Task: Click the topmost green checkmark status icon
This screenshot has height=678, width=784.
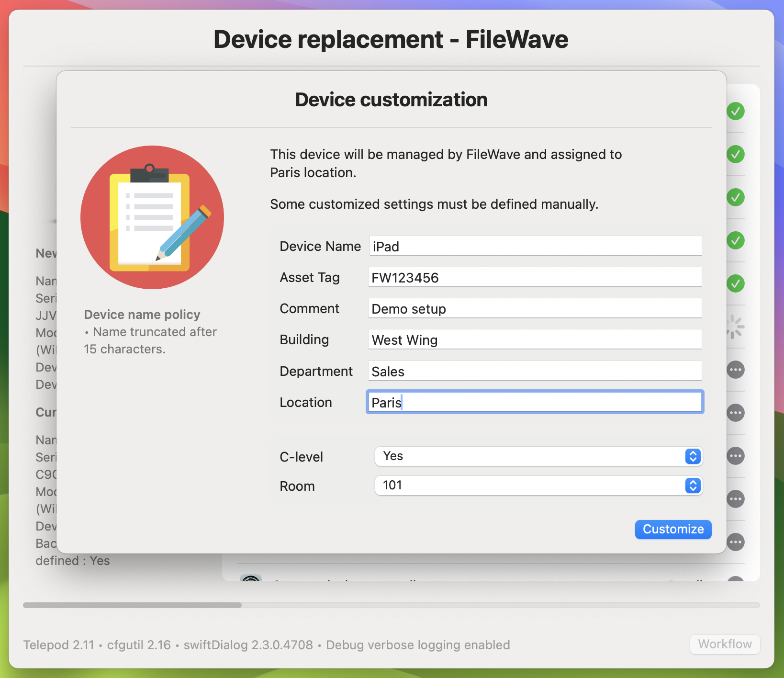Action: (736, 111)
